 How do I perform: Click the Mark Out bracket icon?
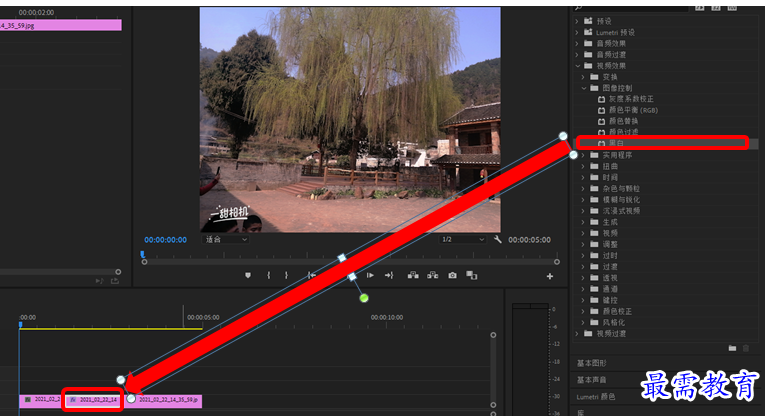pos(286,276)
